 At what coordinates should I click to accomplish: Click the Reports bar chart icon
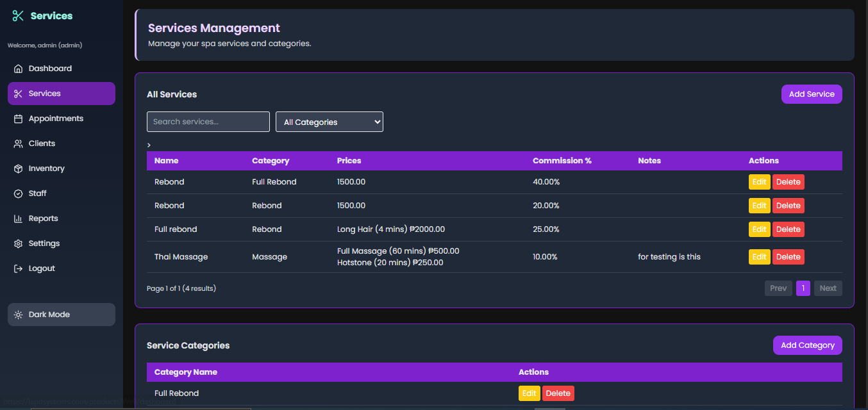(18, 218)
